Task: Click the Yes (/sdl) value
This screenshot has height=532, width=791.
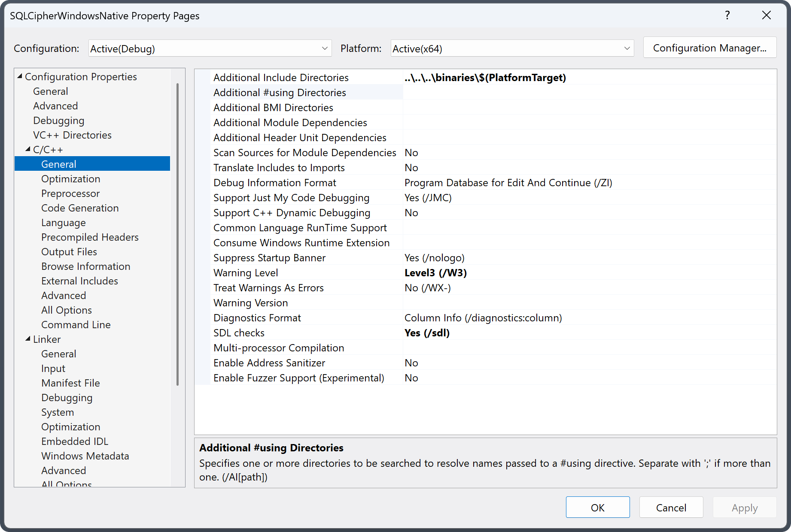Action: 427,333
